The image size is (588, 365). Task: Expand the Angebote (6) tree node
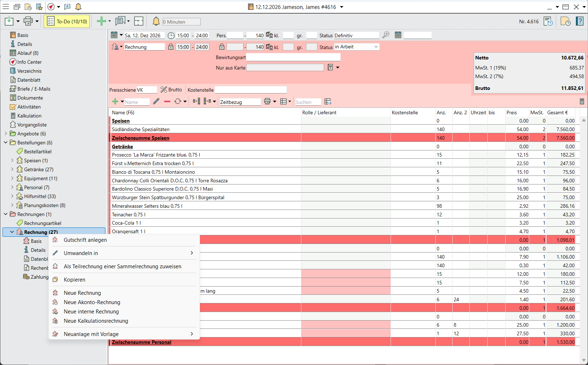click(x=6, y=134)
